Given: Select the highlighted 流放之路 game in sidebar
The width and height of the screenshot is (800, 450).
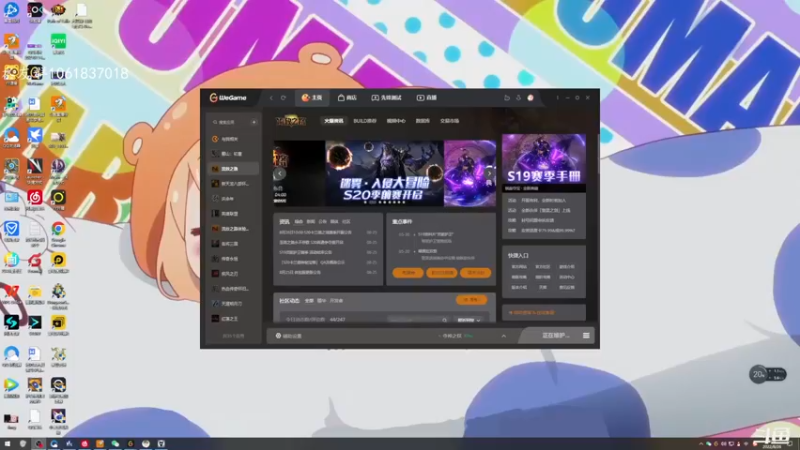Looking at the screenshot, I should coord(233,169).
